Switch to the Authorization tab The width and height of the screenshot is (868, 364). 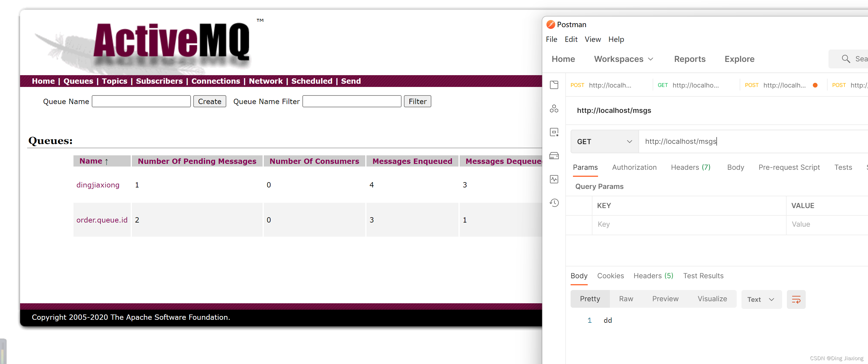pyautogui.click(x=634, y=167)
